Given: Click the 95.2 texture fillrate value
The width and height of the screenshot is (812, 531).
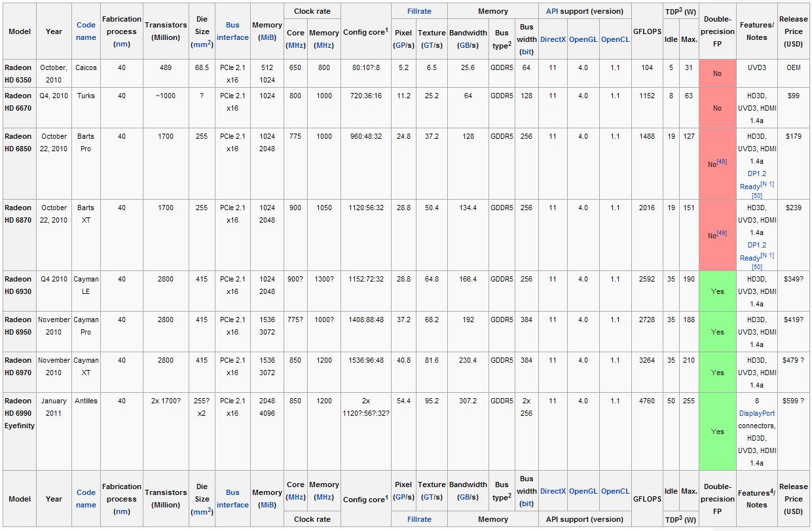Looking at the screenshot, I should pos(432,401).
